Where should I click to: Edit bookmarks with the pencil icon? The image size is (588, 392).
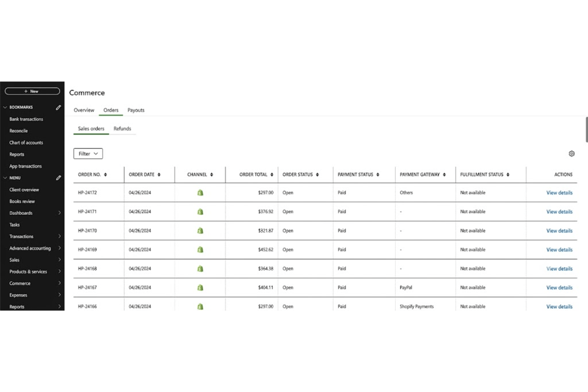point(58,107)
